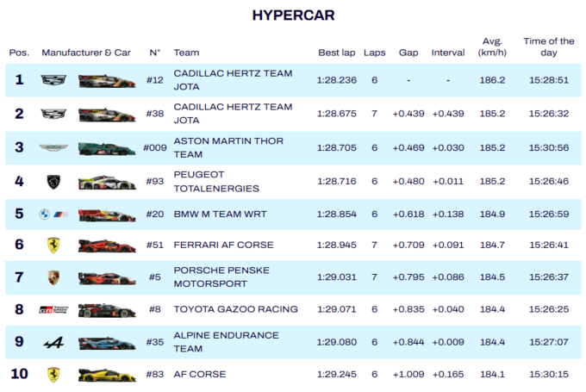
Task: Click the blue #35 Alpine car image
Action: pyautogui.click(x=107, y=343)
